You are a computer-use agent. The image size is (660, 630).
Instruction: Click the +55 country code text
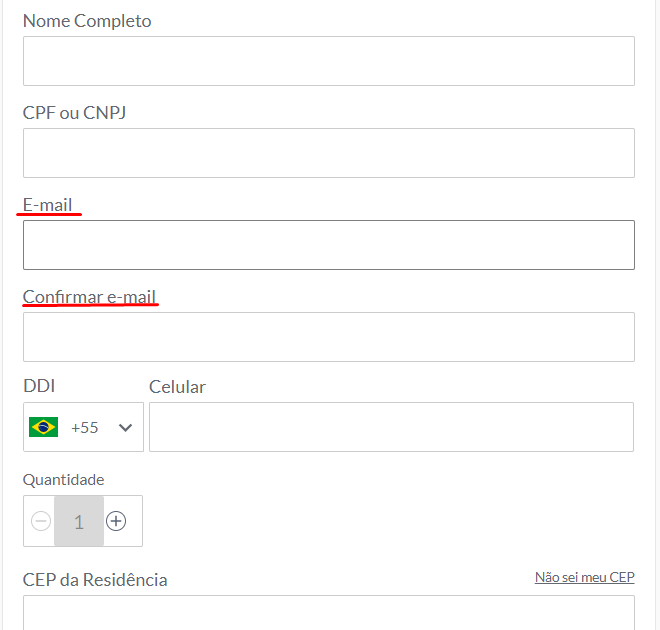coord(85,427)
